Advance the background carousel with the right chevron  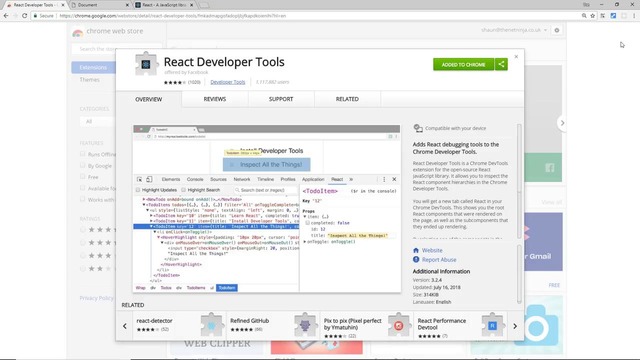[562, 123]
